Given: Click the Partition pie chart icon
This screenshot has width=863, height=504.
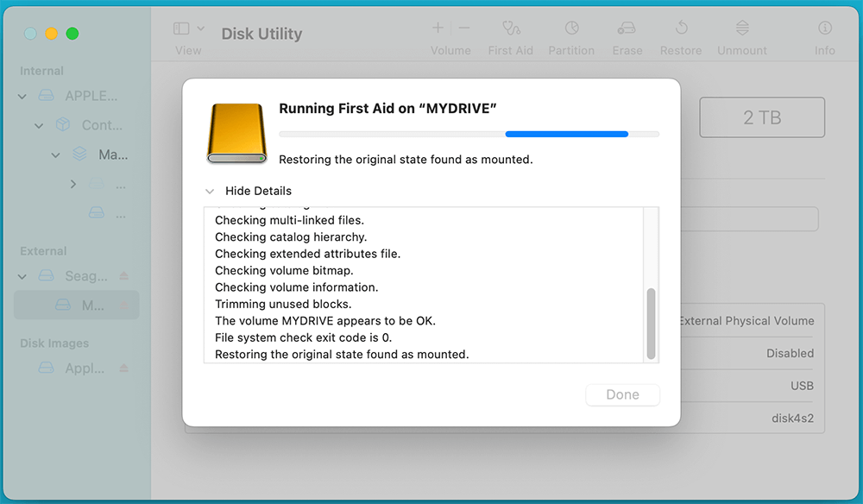Looking at the screenshot, I should click(x=571, y=28).
